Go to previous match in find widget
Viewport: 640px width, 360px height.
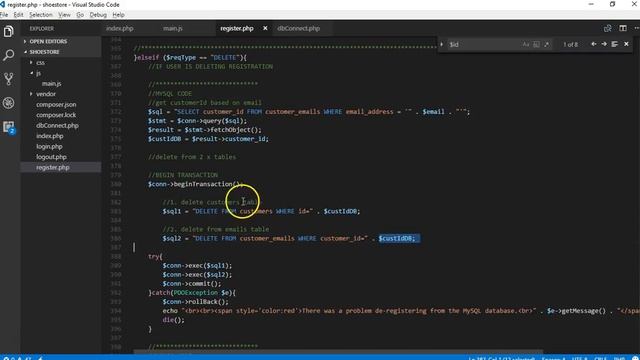point(593,44)
